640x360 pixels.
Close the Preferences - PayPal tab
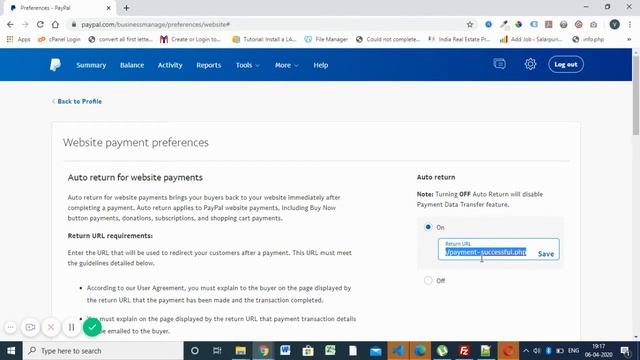pyautogui.click(x=109, y=8)
